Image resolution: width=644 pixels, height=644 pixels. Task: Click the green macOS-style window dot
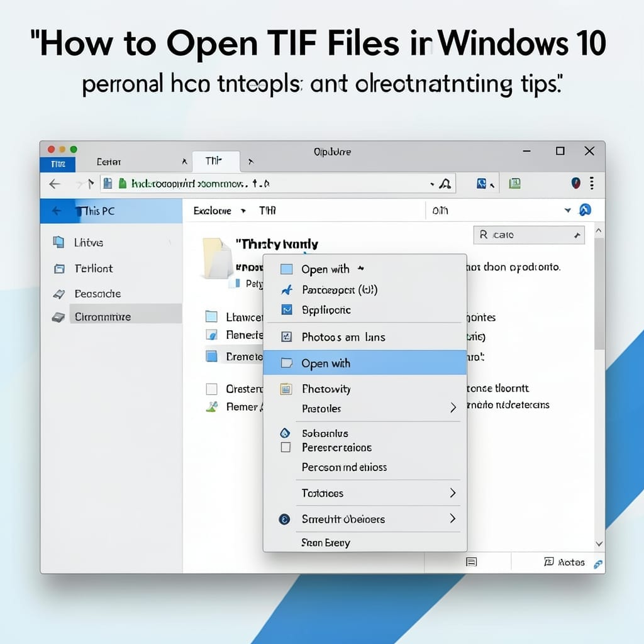pos(74,149)
